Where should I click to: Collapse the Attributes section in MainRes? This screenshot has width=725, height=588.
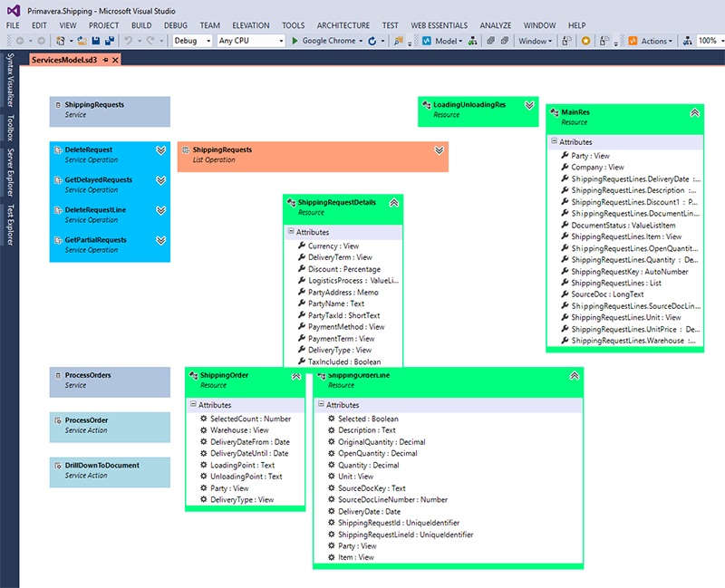point(554,141)
